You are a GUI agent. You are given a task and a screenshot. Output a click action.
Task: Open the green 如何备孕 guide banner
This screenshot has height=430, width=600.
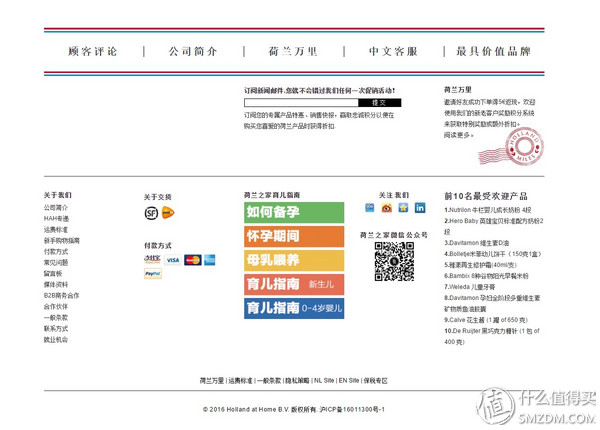tap(294, 212)
